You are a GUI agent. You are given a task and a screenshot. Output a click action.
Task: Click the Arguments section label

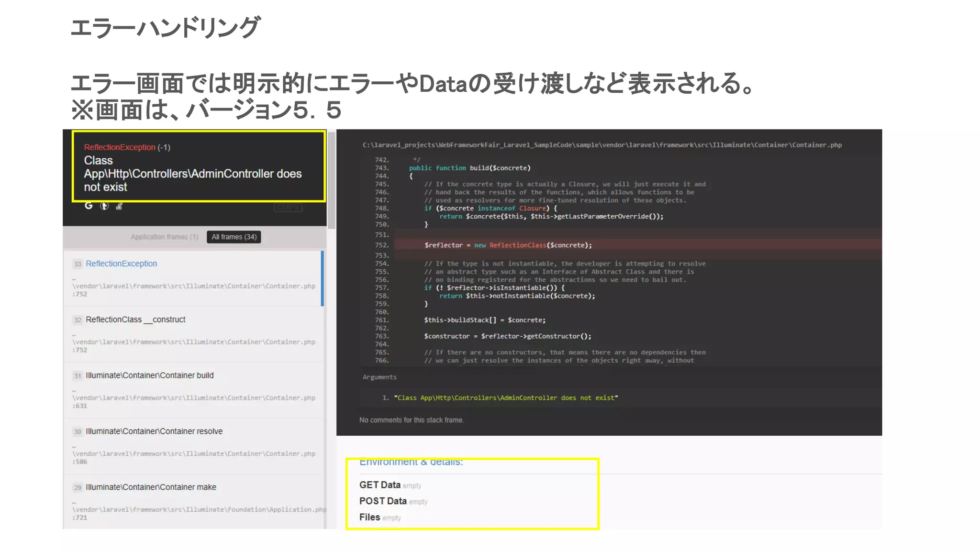pos(379,377)
